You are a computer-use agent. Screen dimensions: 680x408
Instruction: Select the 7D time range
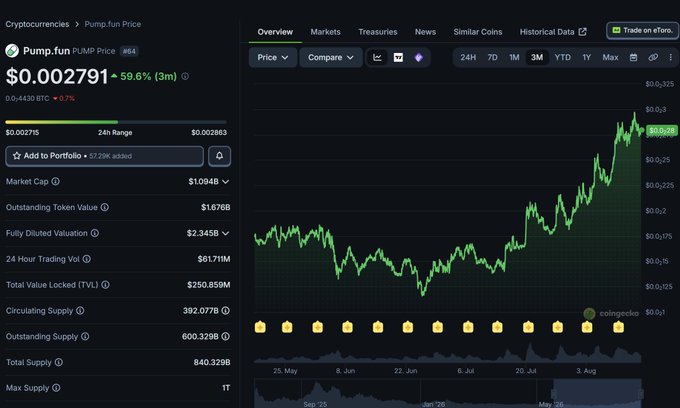(x=492, y=57)
